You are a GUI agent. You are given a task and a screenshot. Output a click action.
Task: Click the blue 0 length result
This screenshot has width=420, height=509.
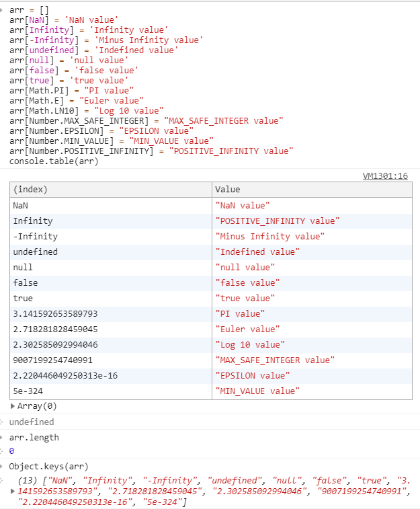point(11,451)
